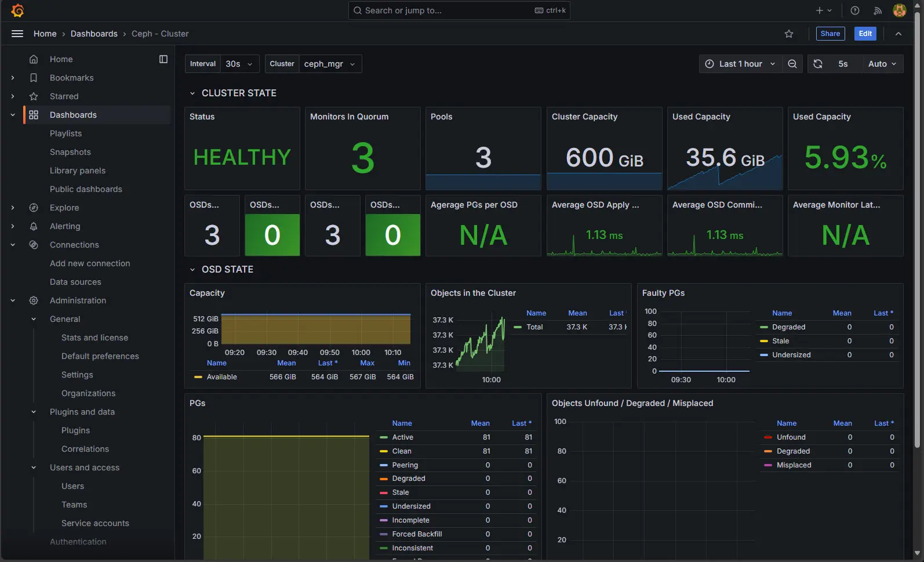Image resolution: width=924 pixels, height=562 pixels.
Task: Star this dashboard as favorite
Action: click(788, 34)
